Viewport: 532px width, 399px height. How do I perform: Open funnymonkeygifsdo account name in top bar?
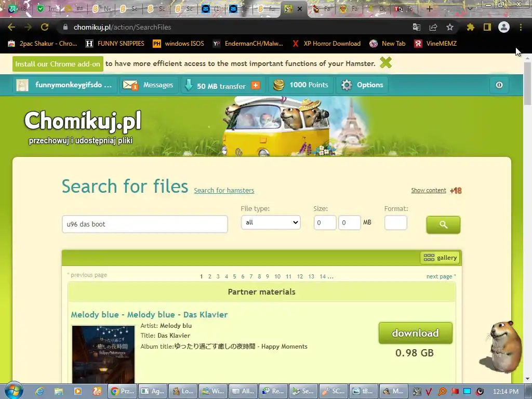pos(73,85)
